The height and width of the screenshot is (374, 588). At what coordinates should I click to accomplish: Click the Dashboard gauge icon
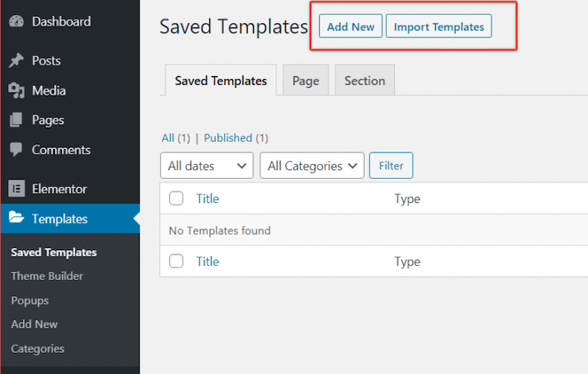pos(16,21)
